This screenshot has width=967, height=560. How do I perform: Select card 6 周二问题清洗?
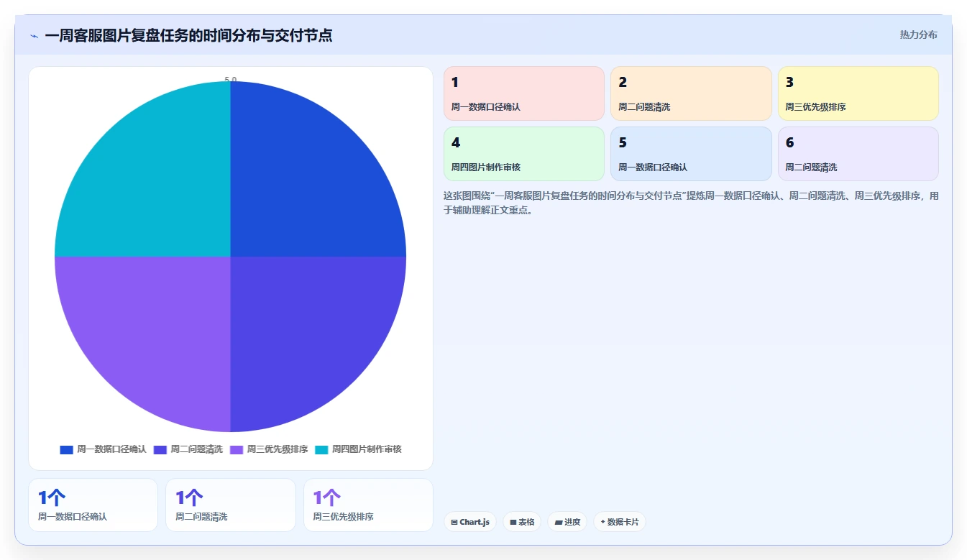click(858, 154)
